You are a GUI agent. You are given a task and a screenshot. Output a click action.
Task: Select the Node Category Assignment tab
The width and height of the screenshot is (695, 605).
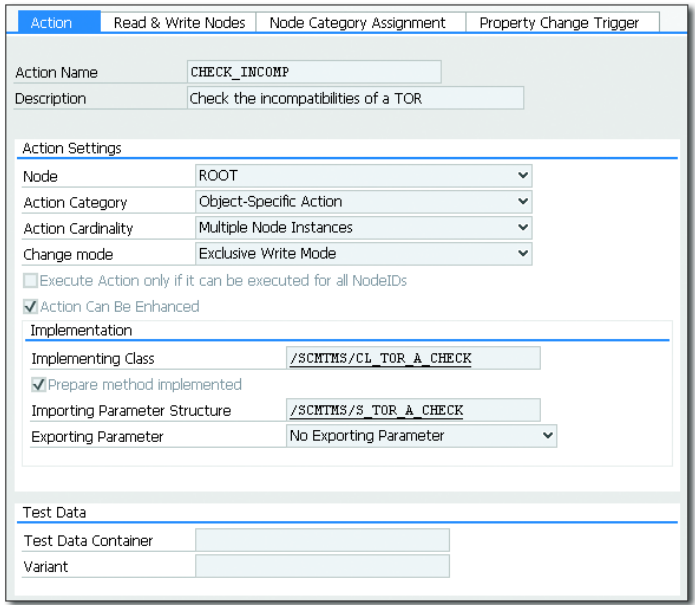[358, 22]
